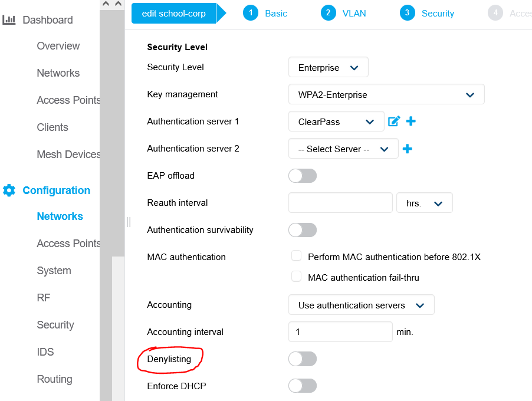This screenshot has width=532, height=401.
Task: Check Perform MAC authentication before 802.1X
Action: [x=296, y=256]
